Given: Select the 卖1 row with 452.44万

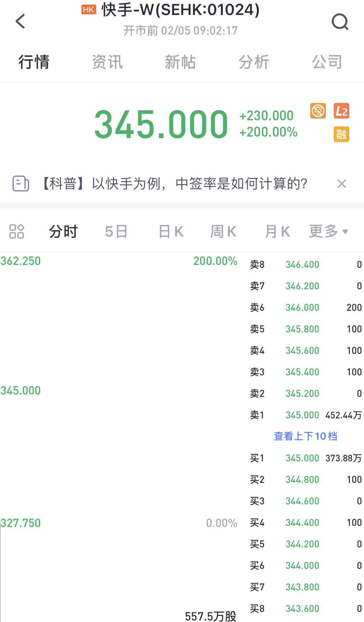Looking at the screenshot, I should (x=306, y=415).
